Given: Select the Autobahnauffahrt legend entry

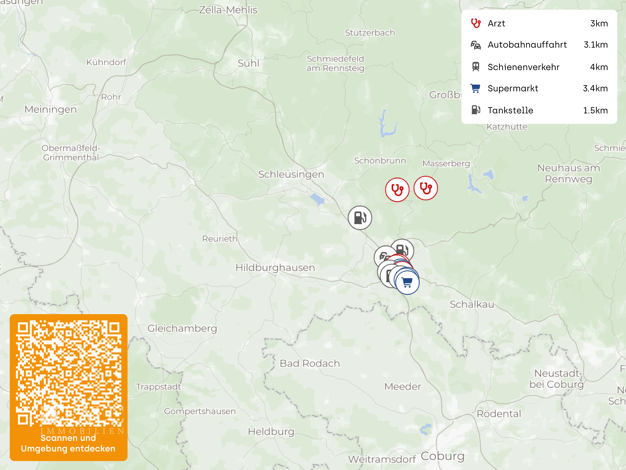Looking at the screenshot, I should [x=539, y=45].
